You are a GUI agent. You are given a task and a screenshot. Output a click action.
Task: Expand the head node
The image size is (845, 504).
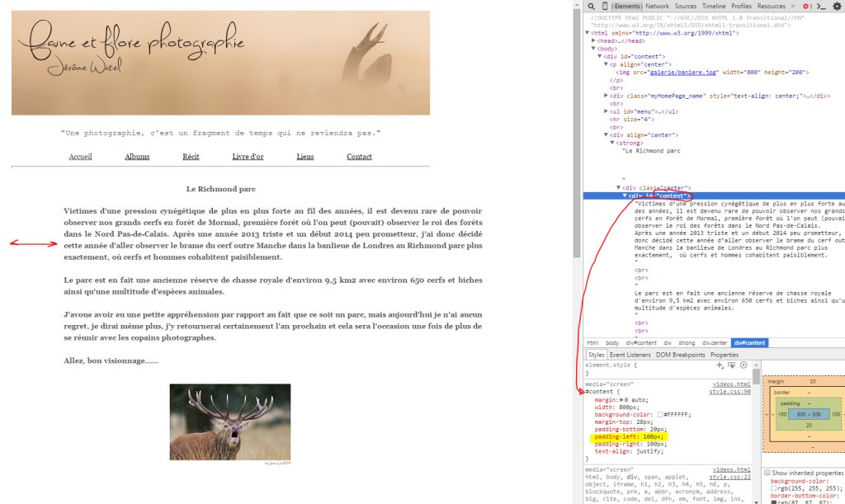(593, 41)
